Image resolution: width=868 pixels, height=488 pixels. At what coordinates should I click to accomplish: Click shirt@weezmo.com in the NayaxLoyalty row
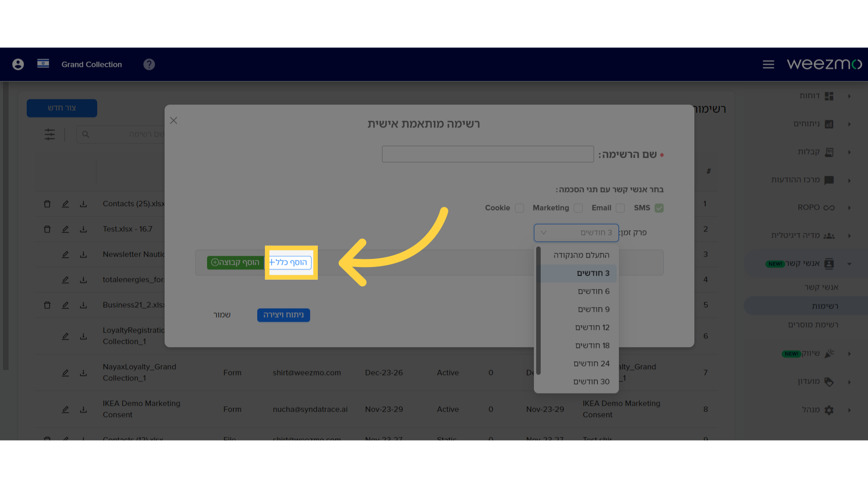307,373
